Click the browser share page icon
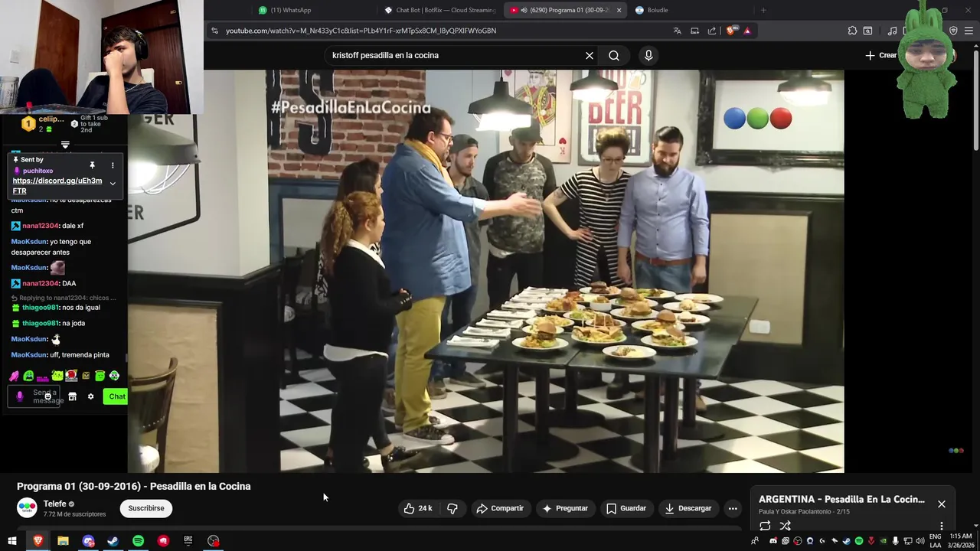This screenshot has height=551, width=980. pyautogui.click(x=712, y=31)
